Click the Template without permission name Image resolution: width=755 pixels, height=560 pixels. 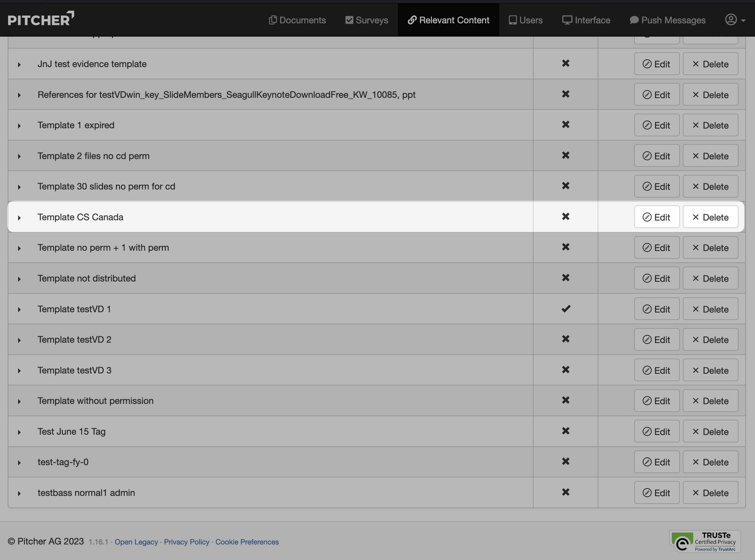pos(96,401)
